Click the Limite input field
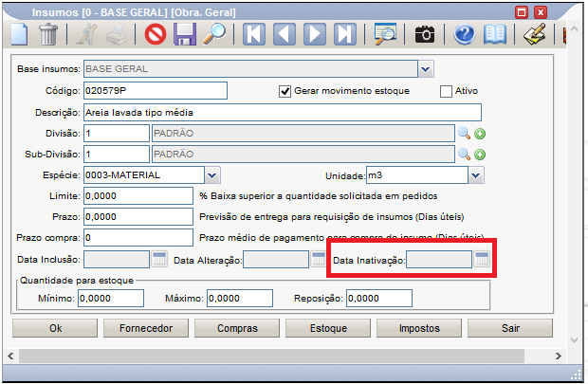Screen dimensions: 588x384 (138, 195)
